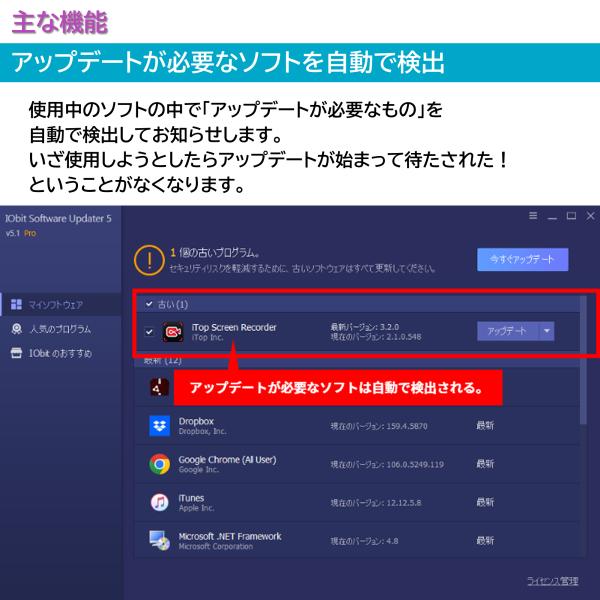This screenshot has height=600, width=600.
Task: Click the Microsoft .NET Framework icon
Action: (158, 540)
